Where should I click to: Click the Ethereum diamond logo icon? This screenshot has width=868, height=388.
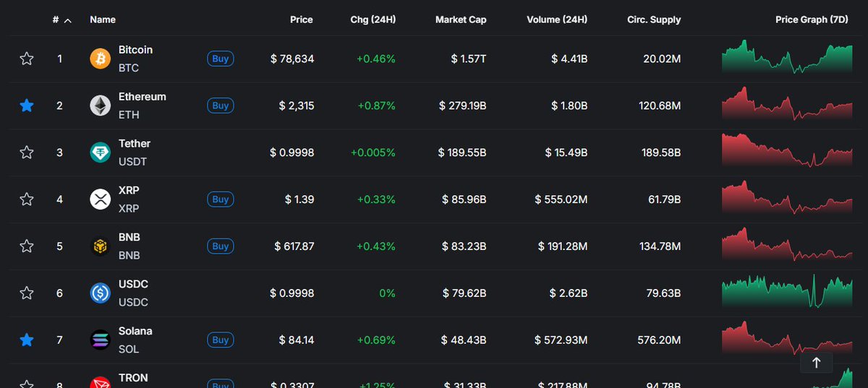(x=100, y=105)
